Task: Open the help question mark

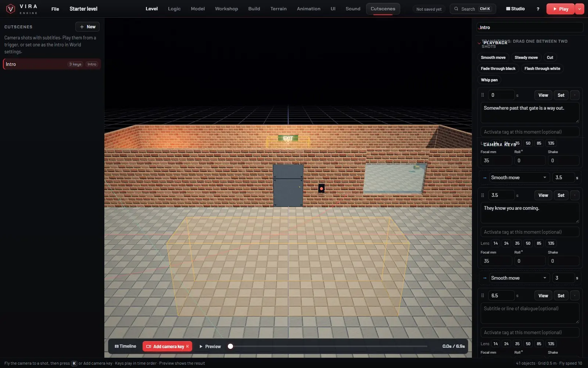Action: tap(538, 9)
